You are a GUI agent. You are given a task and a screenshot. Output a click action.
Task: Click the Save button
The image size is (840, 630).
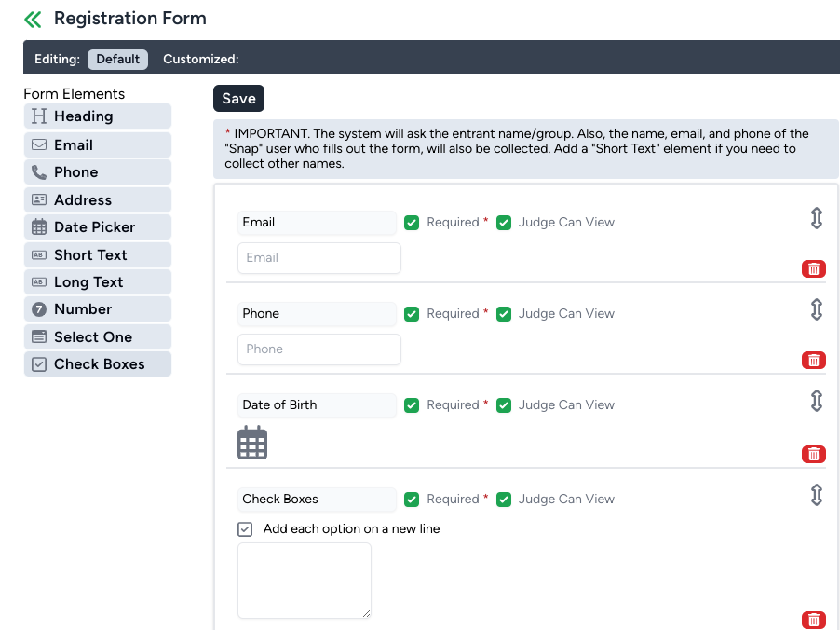(238, 99)
